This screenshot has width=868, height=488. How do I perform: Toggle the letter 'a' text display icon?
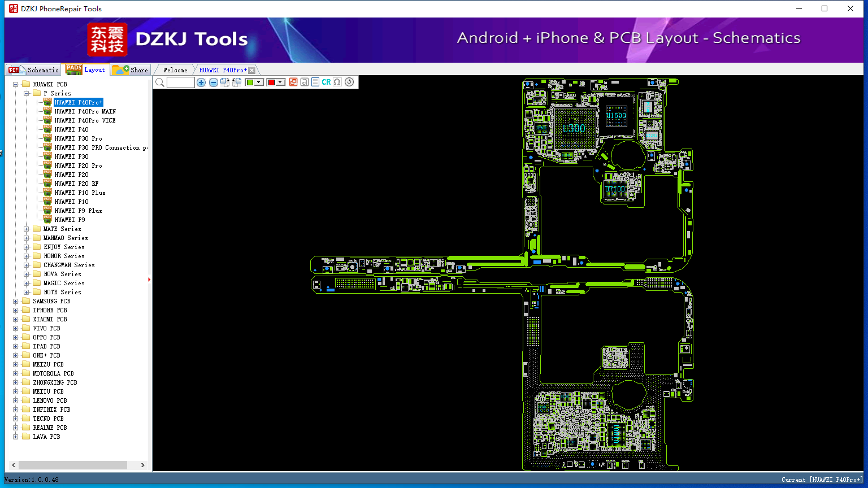[305, 82]
